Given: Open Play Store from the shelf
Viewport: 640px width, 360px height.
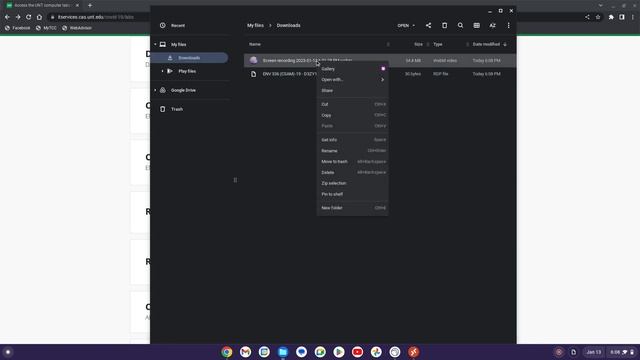Looking at the screenshot, I should point(339,352).
